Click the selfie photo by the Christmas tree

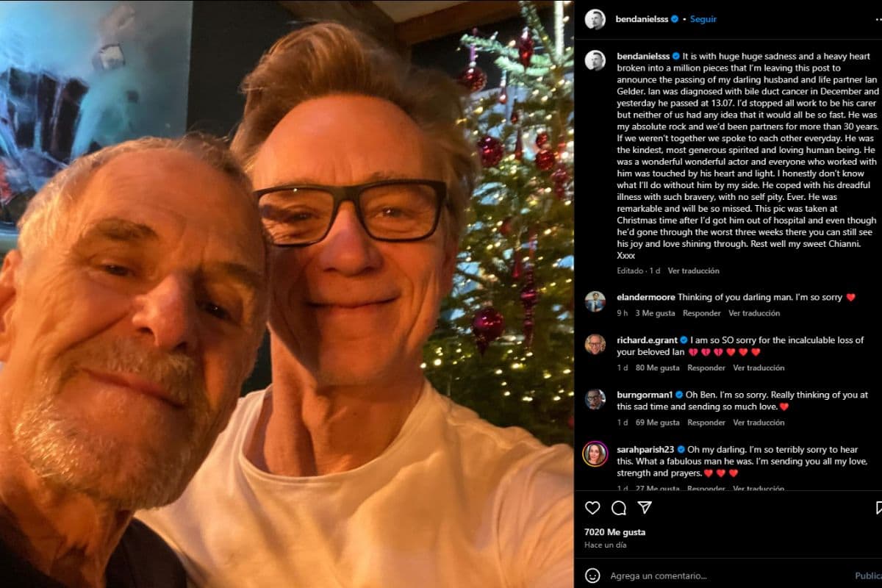pyautogui.click(x=287, y=294)
